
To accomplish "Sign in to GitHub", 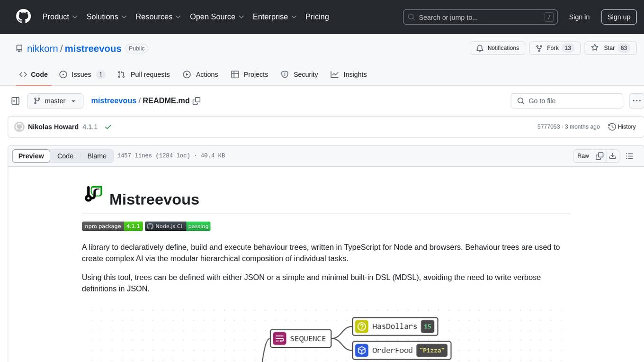I will pos(579,17).
